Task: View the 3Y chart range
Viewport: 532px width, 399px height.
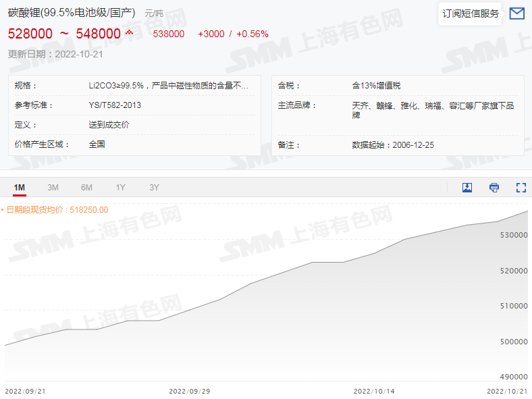Action: pos(154,188)
